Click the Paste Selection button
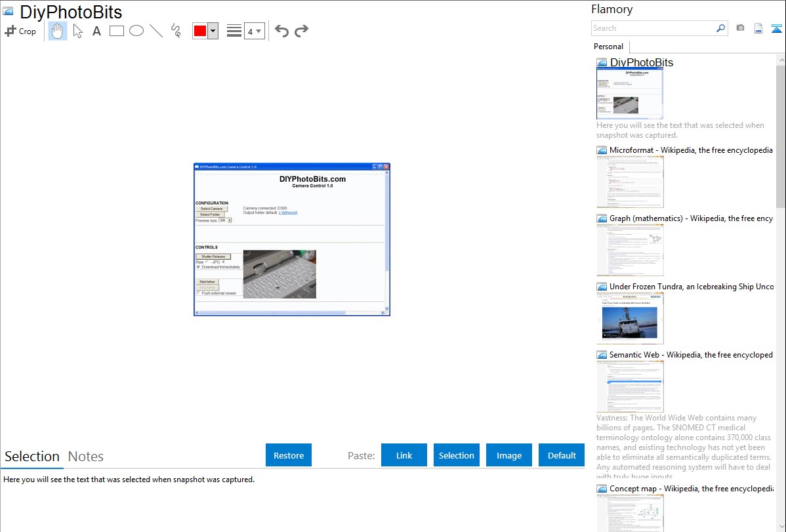786x532 pixels. (x=456, y=455)
